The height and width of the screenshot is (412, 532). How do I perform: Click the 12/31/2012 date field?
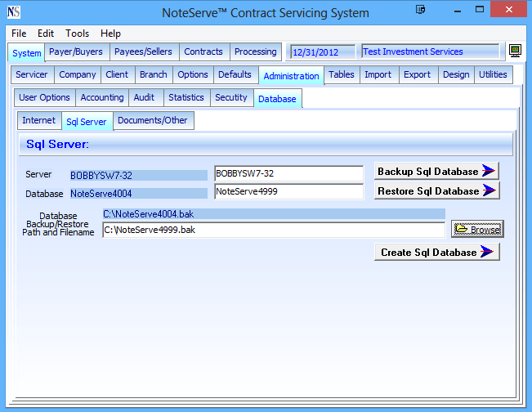point(323,51)
